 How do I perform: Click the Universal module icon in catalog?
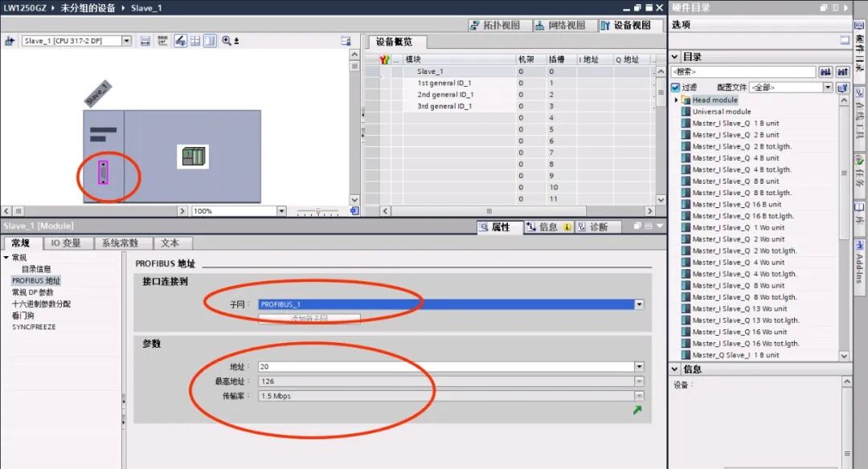(x=686, y=112)
